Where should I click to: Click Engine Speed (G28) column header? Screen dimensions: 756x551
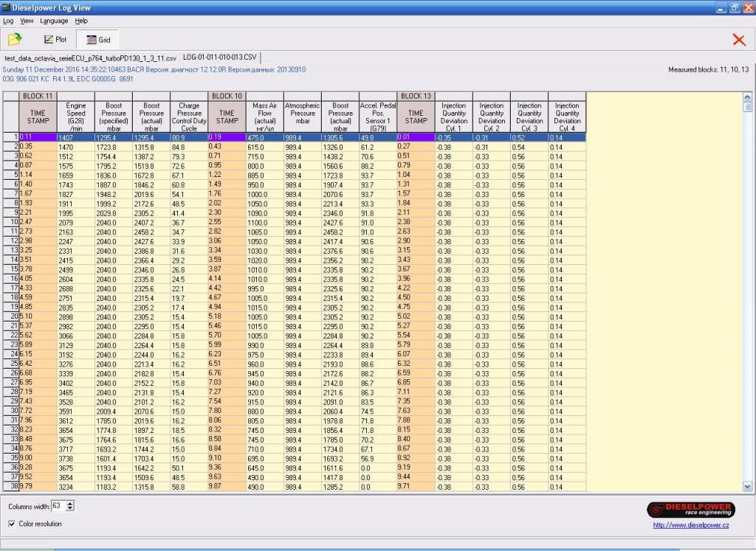76,117
